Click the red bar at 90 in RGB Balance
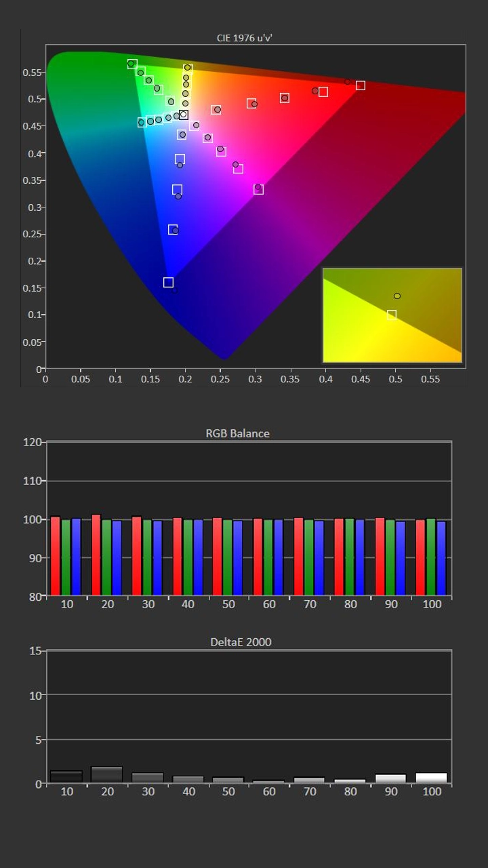 point(380,557)
